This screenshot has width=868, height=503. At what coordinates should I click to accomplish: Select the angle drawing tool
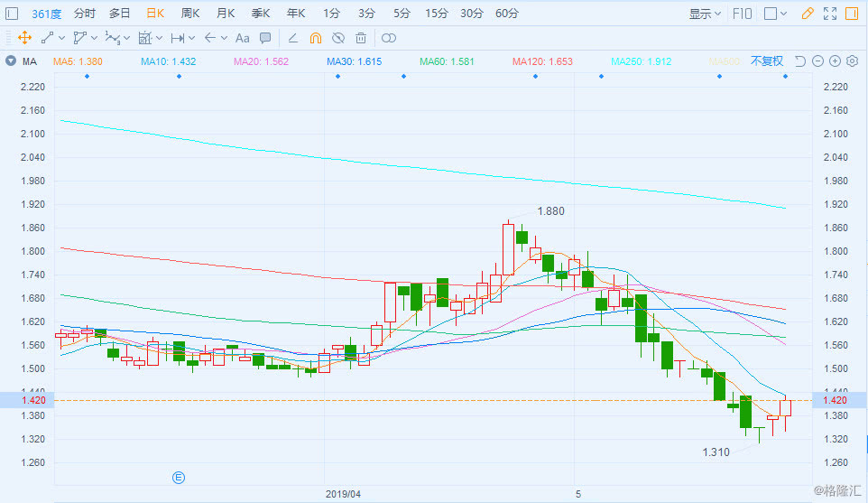(293, 38)
